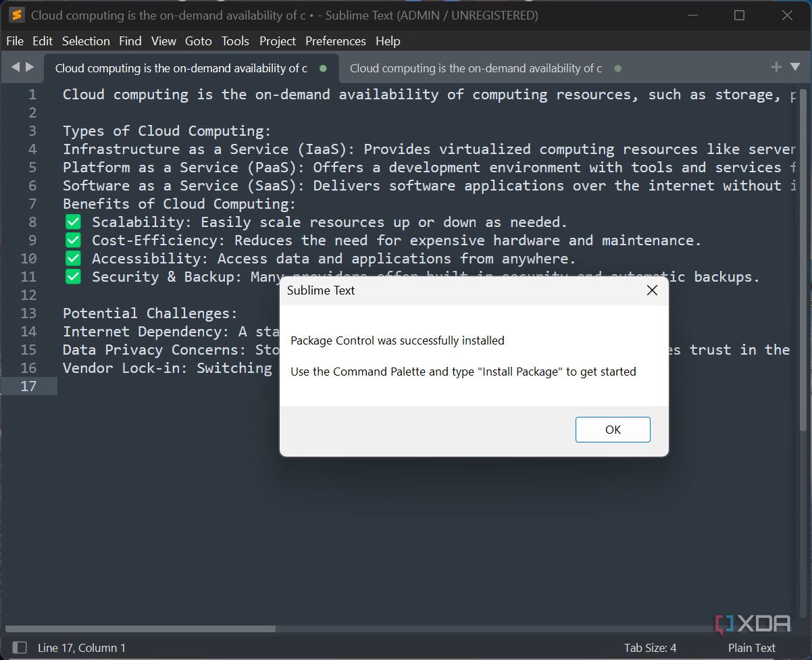The width and height of the screenshot is (812, 660).
Task: Open the tab list dropdown arrow
Action: (x=795, y=68)
